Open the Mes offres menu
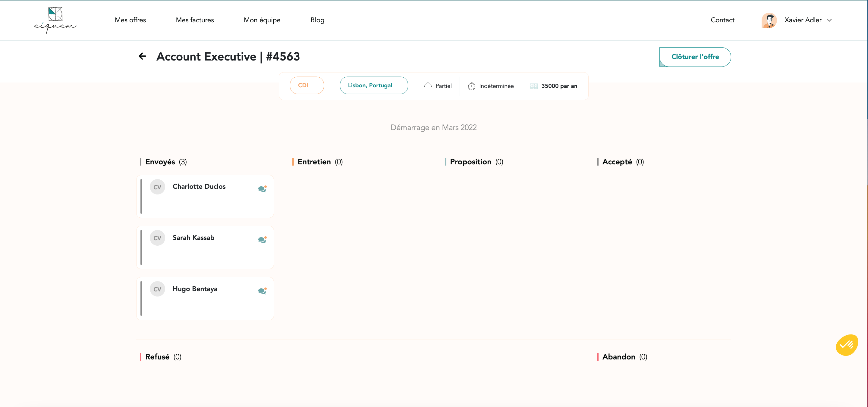The height and width of the screenshot is (407, 868). [131, 20]
